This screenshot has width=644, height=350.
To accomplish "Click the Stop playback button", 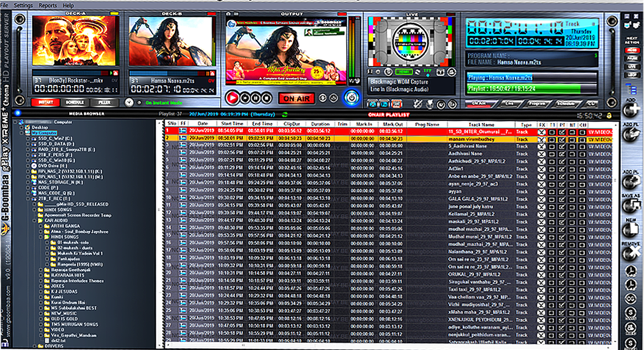I will tap(267, 98).
